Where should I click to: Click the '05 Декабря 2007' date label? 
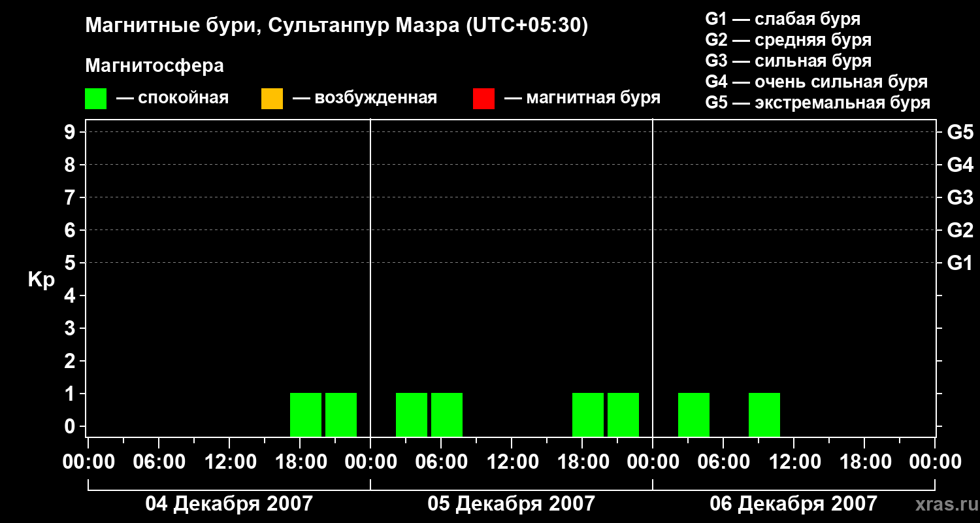[x=512, y=503]
